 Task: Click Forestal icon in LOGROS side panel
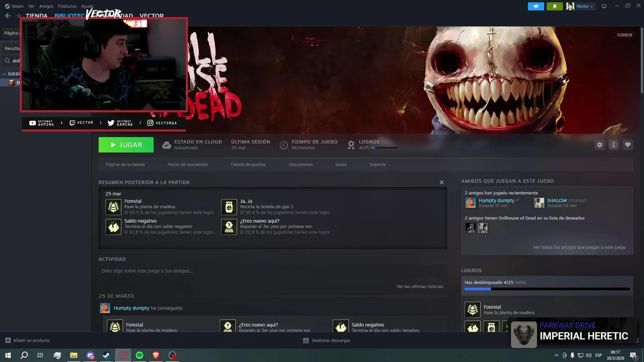coord(472,310)
